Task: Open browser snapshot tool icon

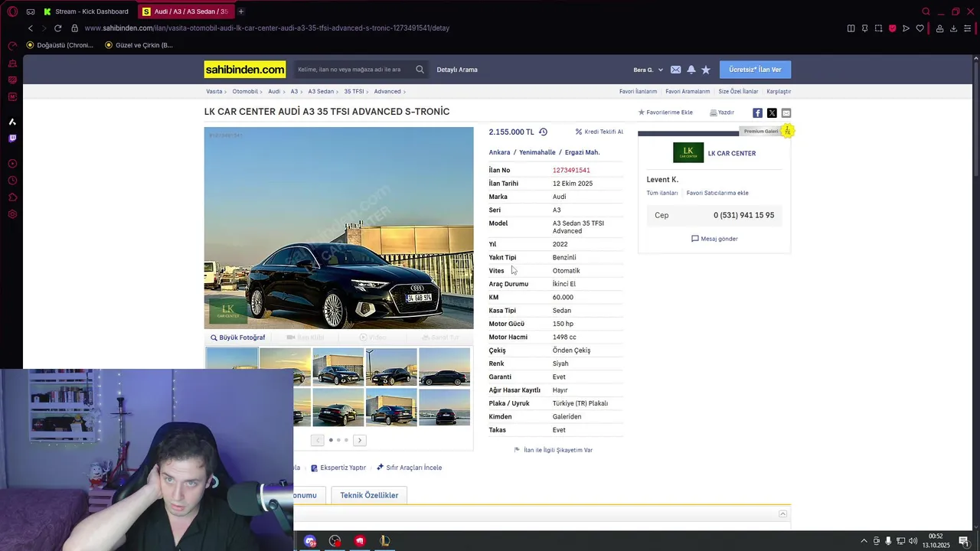Action: [x=878, y=28]
